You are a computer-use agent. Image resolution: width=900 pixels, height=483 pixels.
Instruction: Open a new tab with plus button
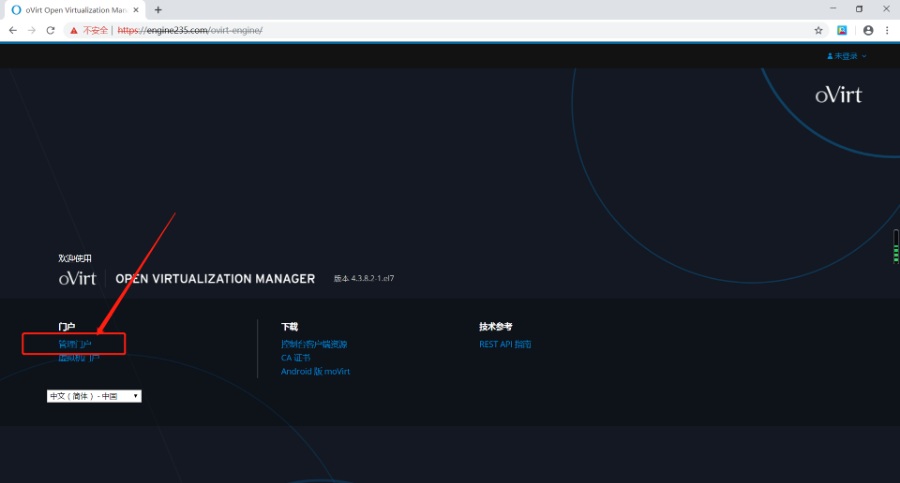pyautogui.click(x=158, y=10)
